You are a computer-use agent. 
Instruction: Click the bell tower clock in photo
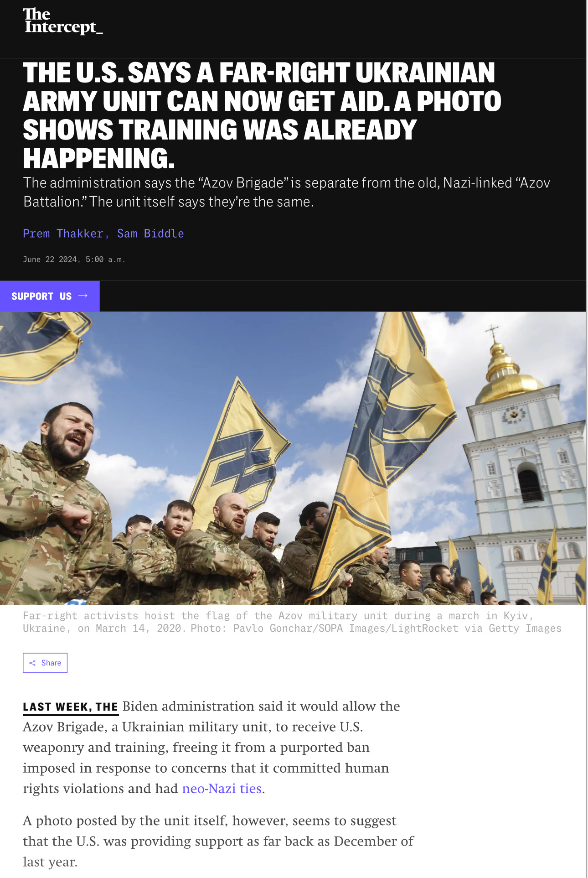515,415
